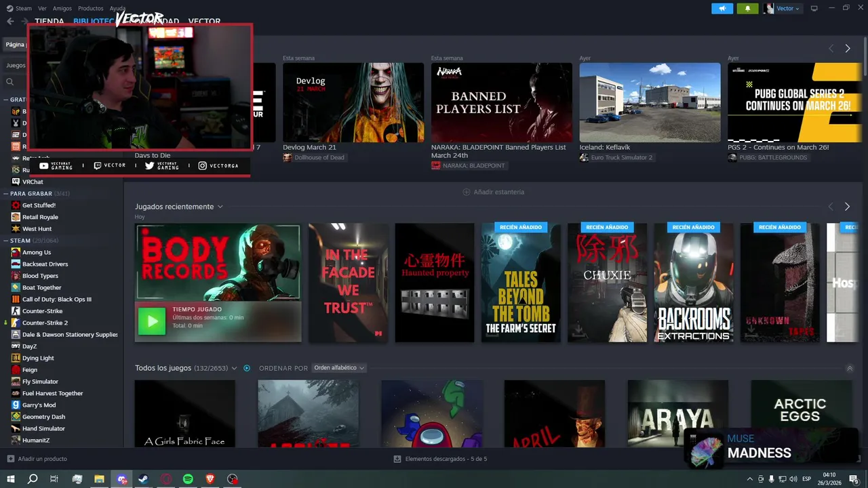Image resolution: width=868 pixels, height=488 pixels.
Task: Select Boat Together in the library list
Action: pos(41,287)
